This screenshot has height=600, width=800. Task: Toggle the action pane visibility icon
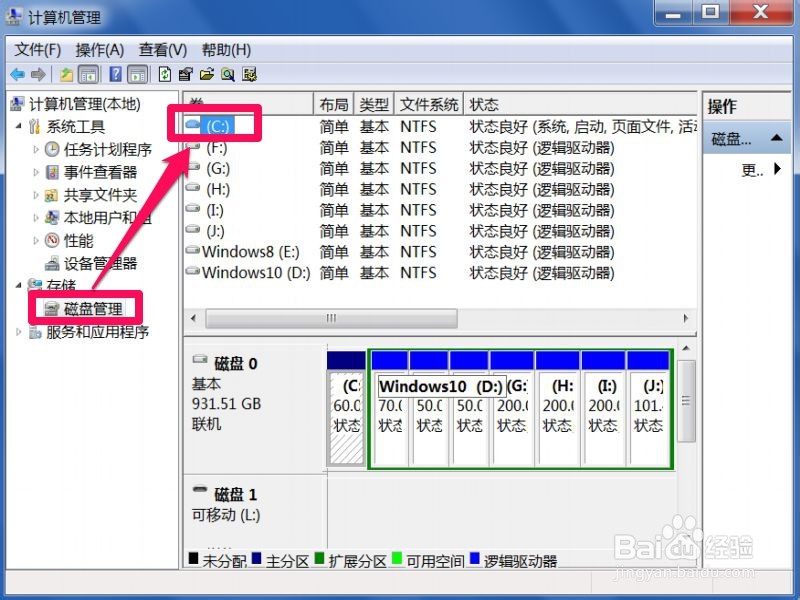[x=136, y=73]
